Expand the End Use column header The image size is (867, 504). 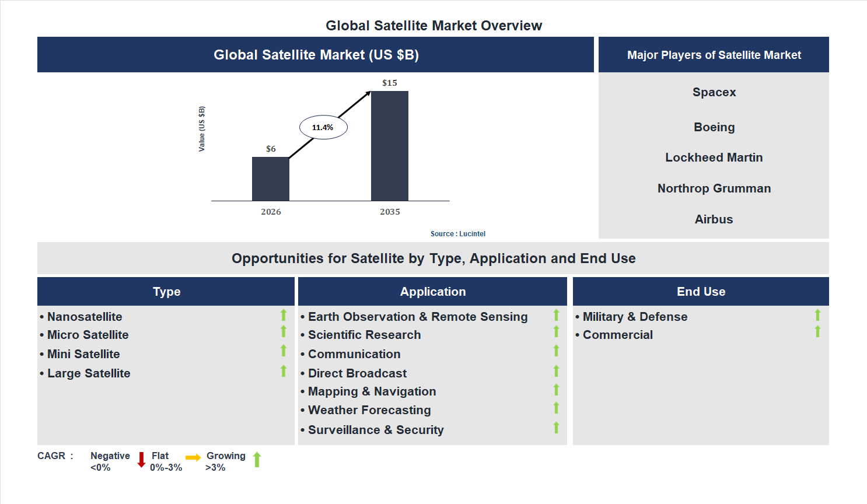701,291
